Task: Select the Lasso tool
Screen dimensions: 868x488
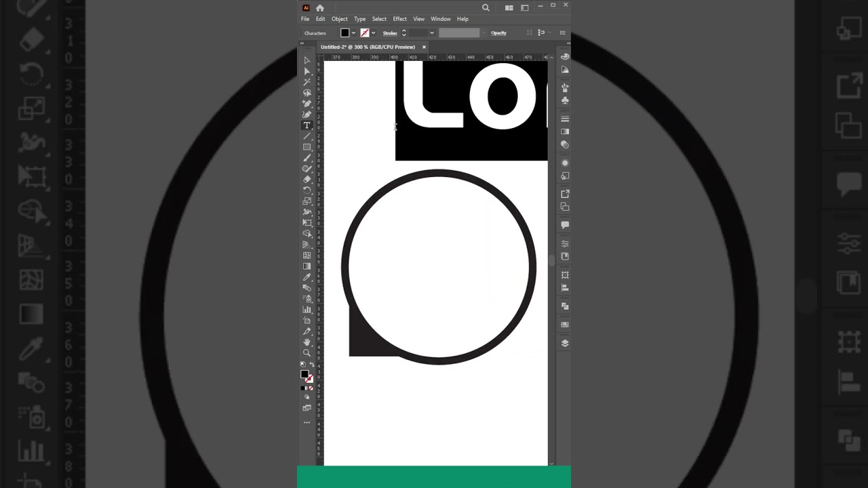Action: 307,93
